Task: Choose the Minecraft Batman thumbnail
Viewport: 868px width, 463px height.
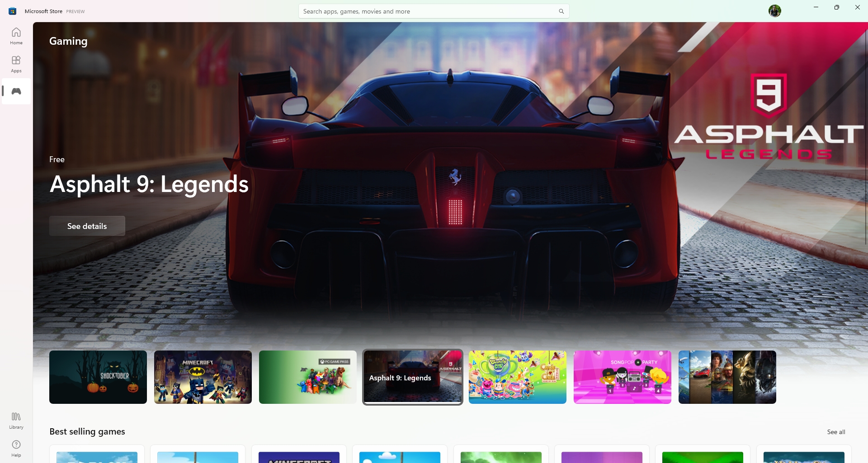Action: tap(203, 377)
